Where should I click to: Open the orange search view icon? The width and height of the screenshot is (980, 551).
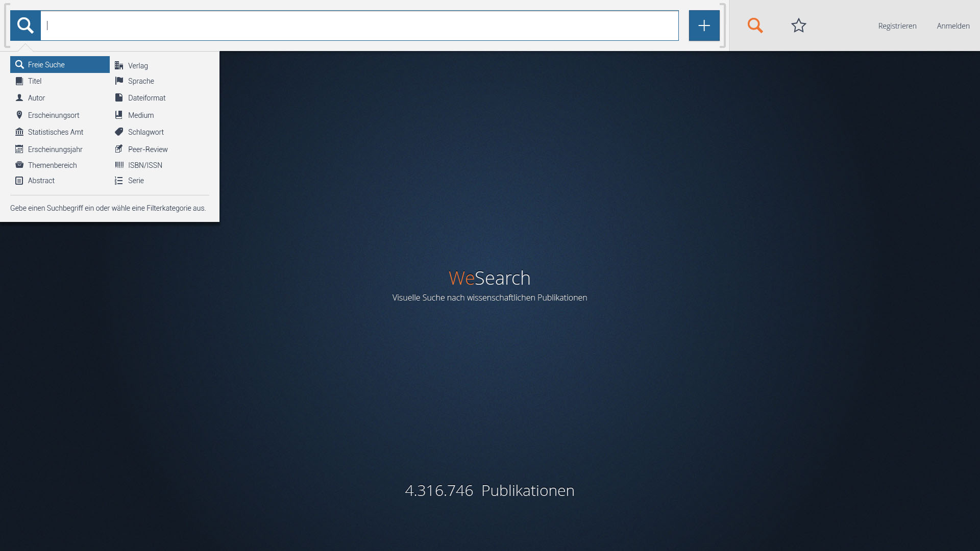[x=755, y=26]
